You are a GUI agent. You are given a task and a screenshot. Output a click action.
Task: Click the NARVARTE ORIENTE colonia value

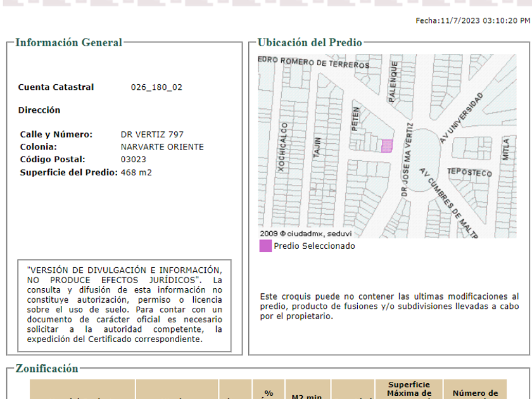pyautogui.click(x=162, y=147)
